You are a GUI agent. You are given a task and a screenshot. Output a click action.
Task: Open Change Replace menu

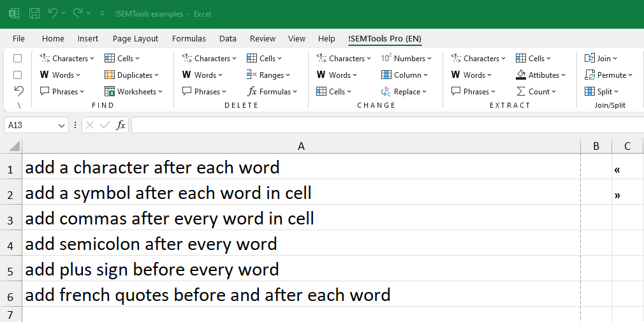point(404,91)
